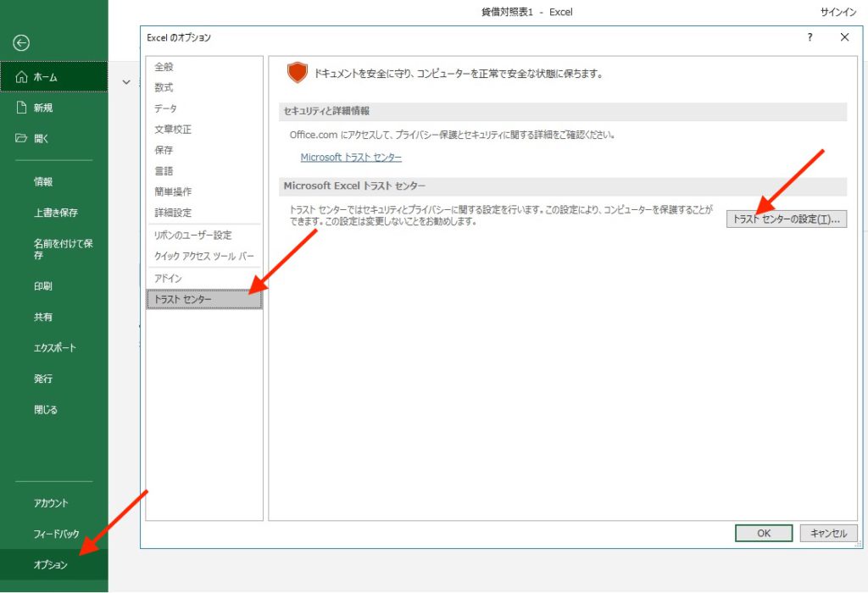Click キャンセル button in options dialog
Viewport: 868px width, 593px height.
(x=828, y=533)
